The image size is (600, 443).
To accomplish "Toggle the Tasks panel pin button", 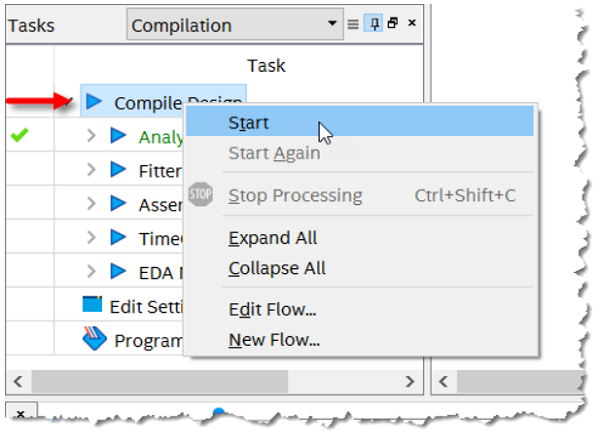I will [x=373, y=24].
